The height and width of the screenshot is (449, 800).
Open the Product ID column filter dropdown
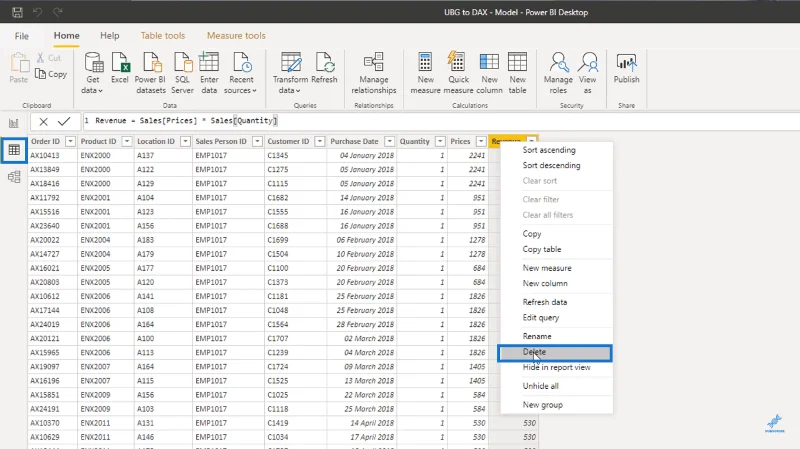127,141
